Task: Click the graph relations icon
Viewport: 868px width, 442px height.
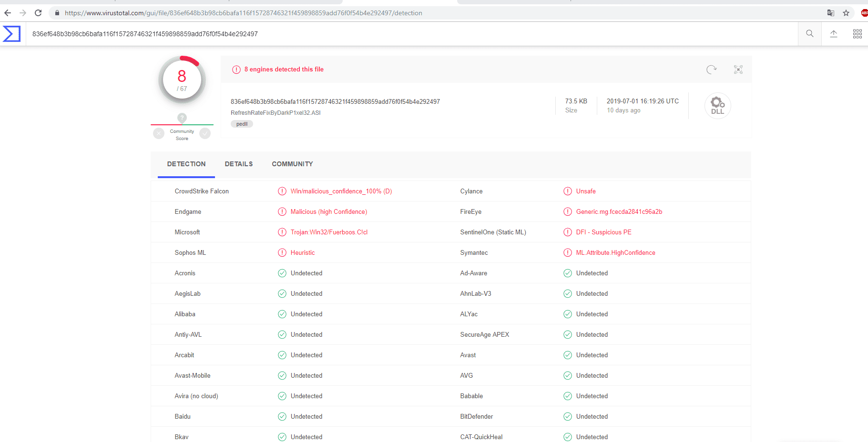Action: coord(738,70)
